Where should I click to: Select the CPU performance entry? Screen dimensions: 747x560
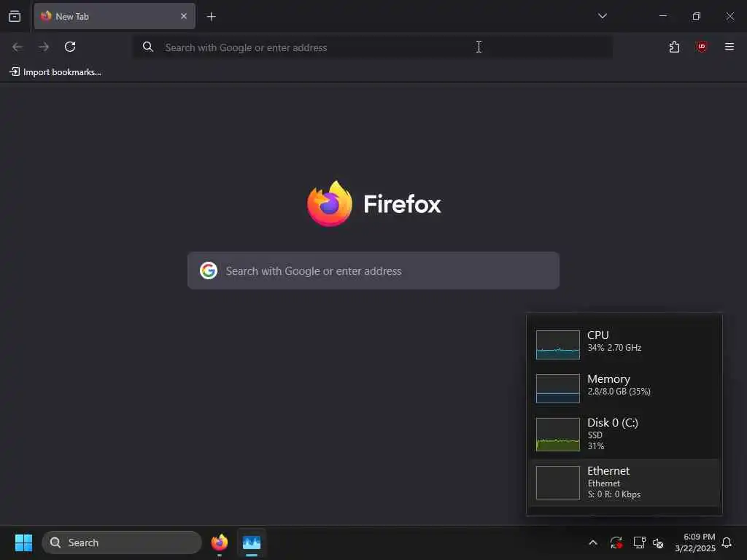624,343
